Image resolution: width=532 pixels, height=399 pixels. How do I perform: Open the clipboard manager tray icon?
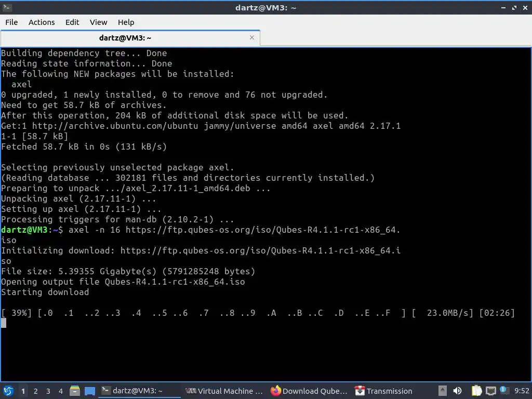tap(477, 391)
